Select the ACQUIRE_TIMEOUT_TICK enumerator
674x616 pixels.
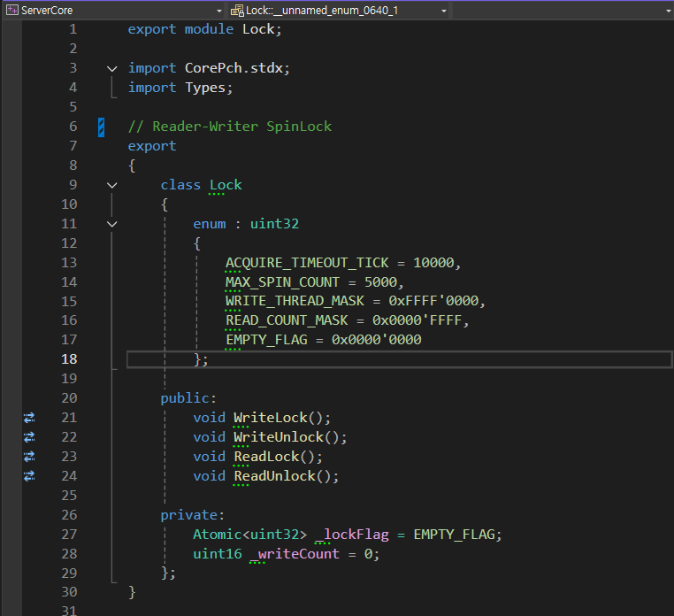(x=307, y=262)
